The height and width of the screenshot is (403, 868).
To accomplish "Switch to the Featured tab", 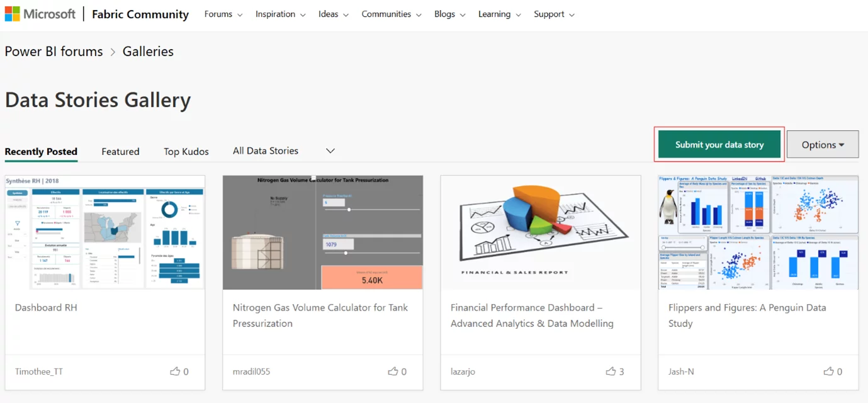I will pyautogui.click(x=120, y=152).
